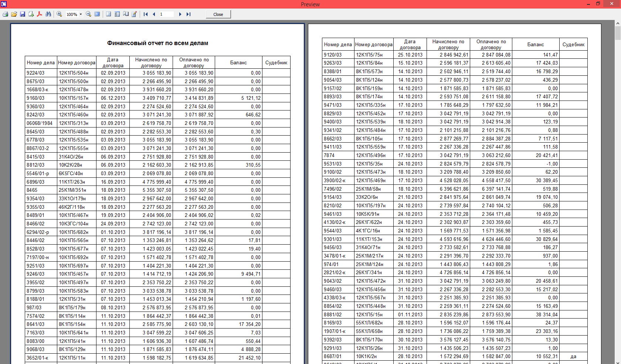The image size is (621, 364).
Task: Click the page number input field
Action: (x=166, y=14)
